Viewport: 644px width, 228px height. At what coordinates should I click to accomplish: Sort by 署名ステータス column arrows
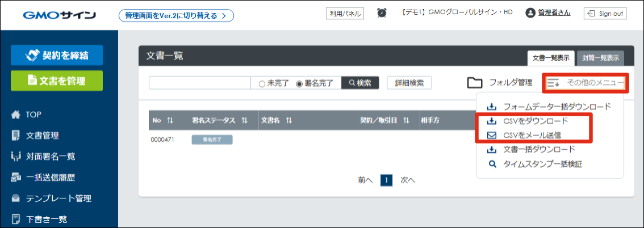tap(244, 121)
